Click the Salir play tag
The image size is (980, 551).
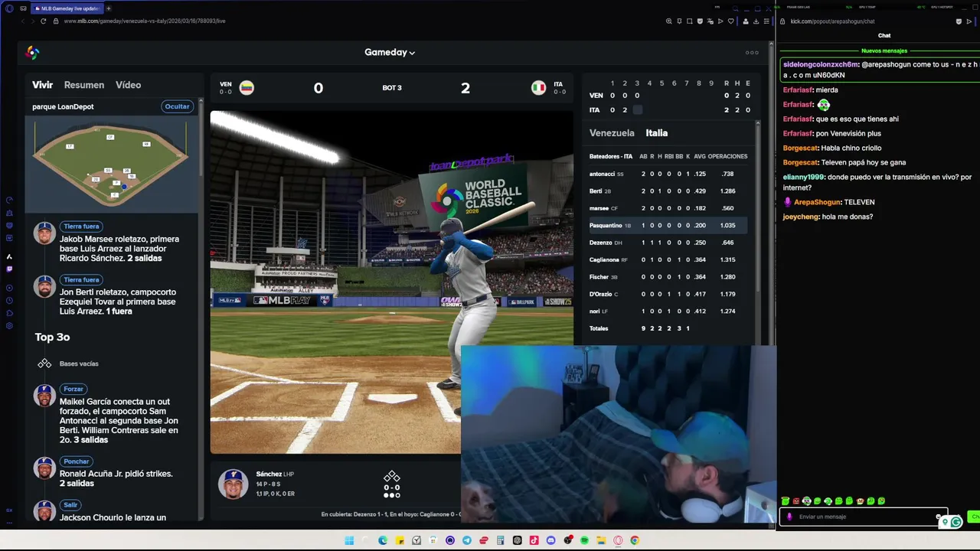[x=70, y=505]
